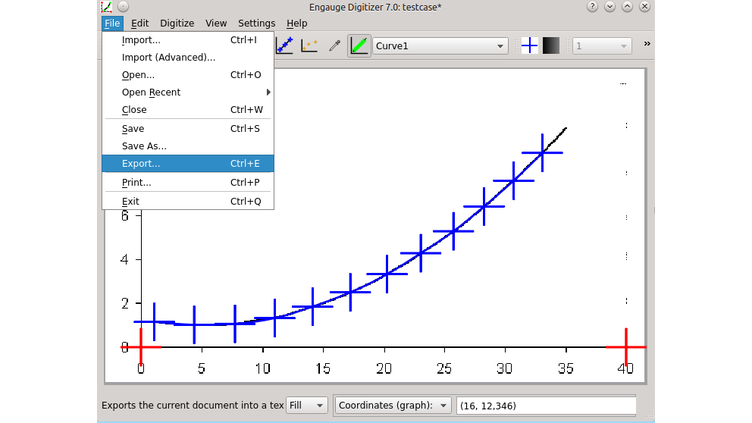Screen dimensions: 752x423
Task: Pick the Color Picker eyedropper tool
Action: coord(335,46)
